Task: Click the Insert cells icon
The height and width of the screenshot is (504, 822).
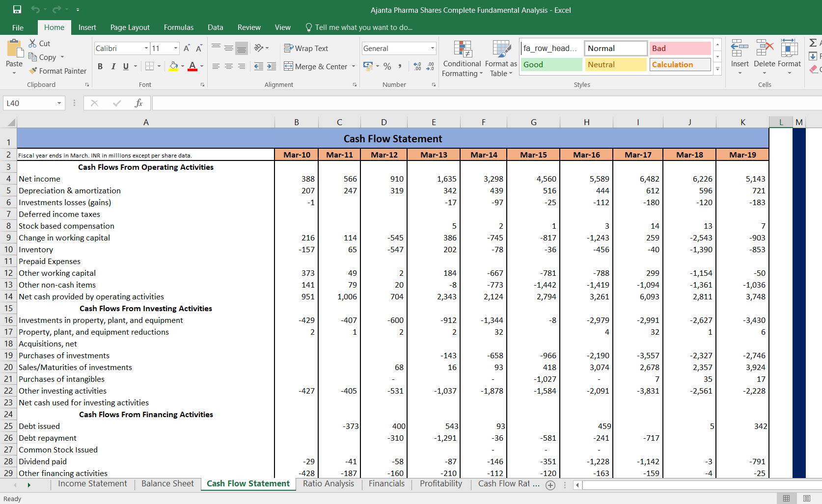Action: pyautogui.click(x=740, y=49)
